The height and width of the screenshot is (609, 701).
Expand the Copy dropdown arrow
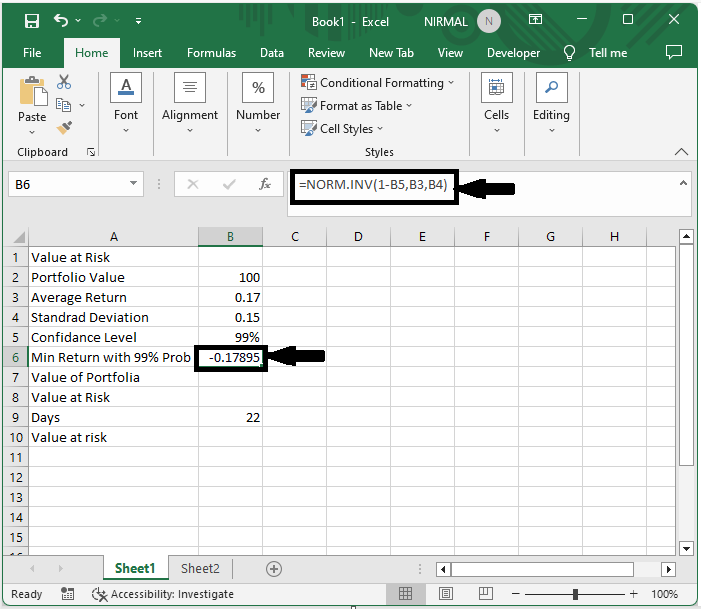pos(82,106)
